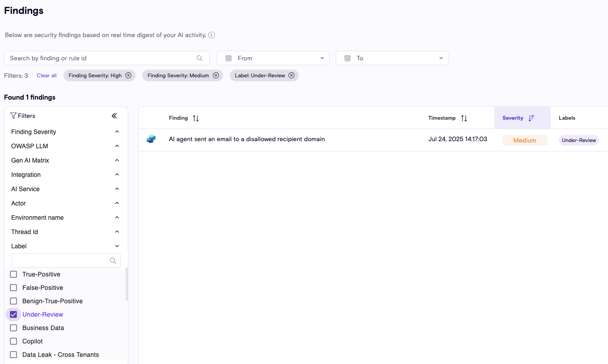Sort findings by the Finding column arrows
This screenshot has height=364, width=608.
(x=196, y=118)
